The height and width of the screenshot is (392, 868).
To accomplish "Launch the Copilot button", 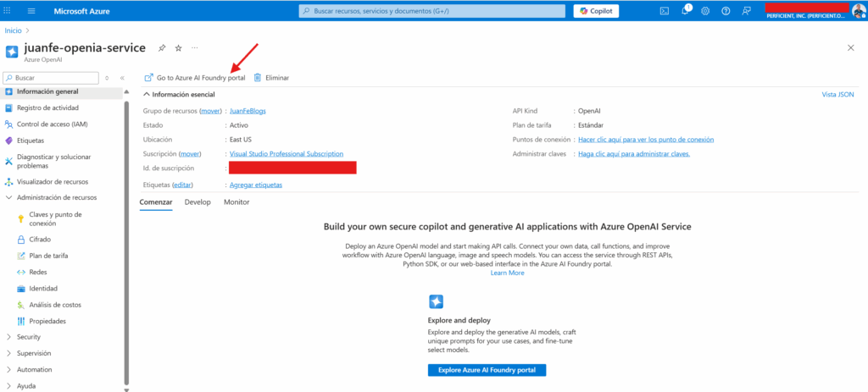I will (597, 11).
